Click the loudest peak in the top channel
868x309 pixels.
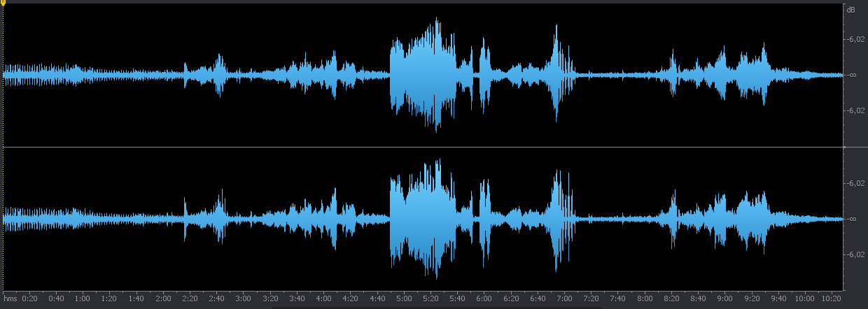coord(437,20)
